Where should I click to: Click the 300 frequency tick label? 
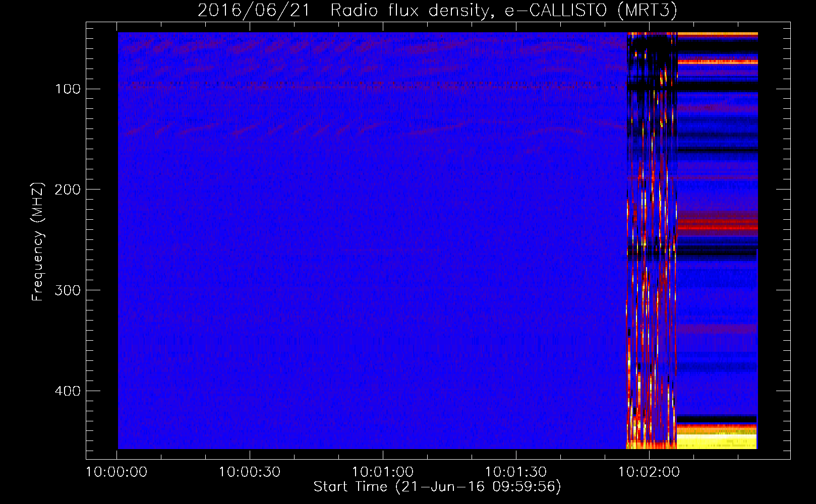point(68,291)
